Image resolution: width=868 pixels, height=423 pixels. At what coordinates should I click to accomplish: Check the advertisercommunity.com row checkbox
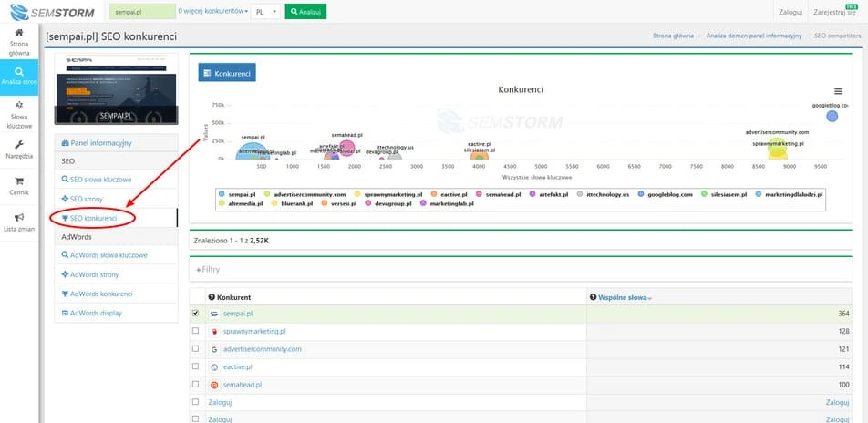pyautogui.click(x=195, y=349)
